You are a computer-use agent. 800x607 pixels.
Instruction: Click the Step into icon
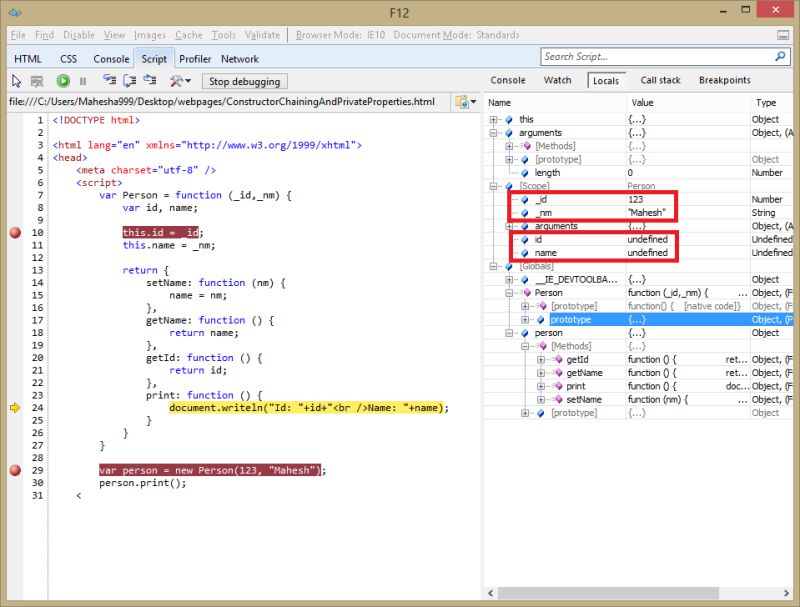(109, 81)
